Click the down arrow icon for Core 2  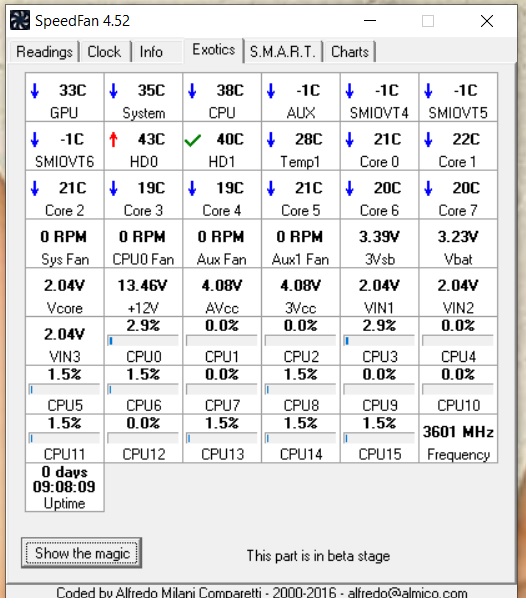35,188
